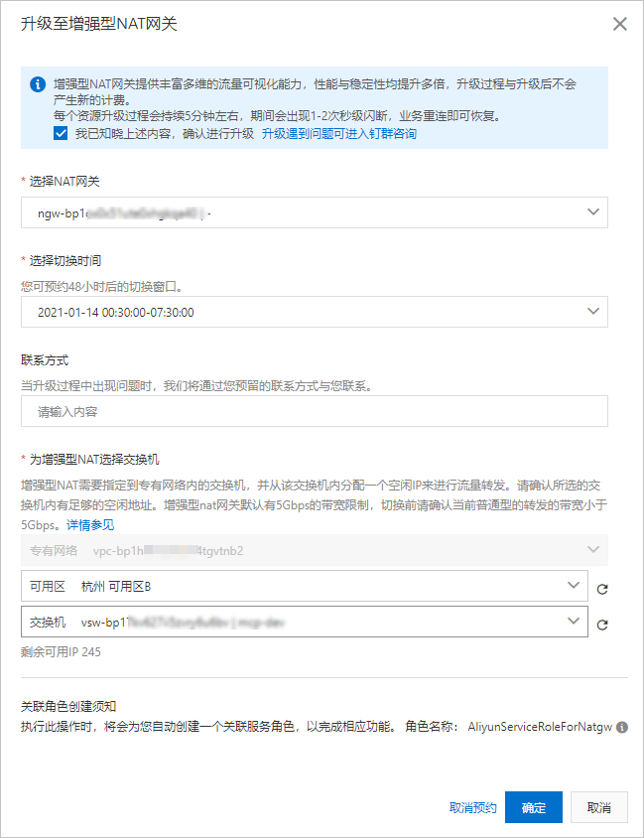Expand the switch time chevron arrow
The image size is (644, 838).
coord(592,312)
